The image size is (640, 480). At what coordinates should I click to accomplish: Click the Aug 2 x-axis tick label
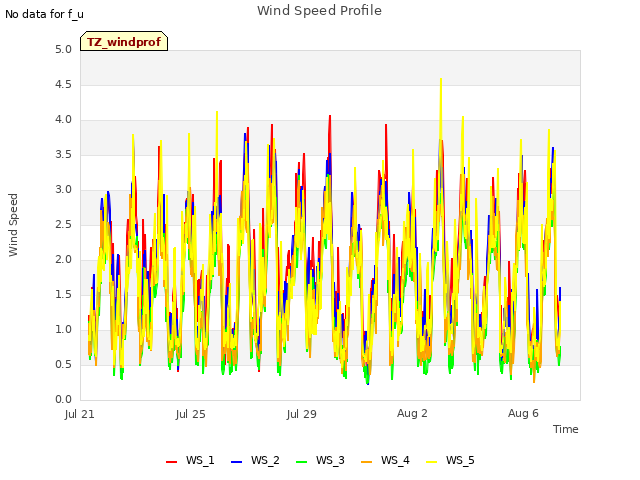pos(412,413)
